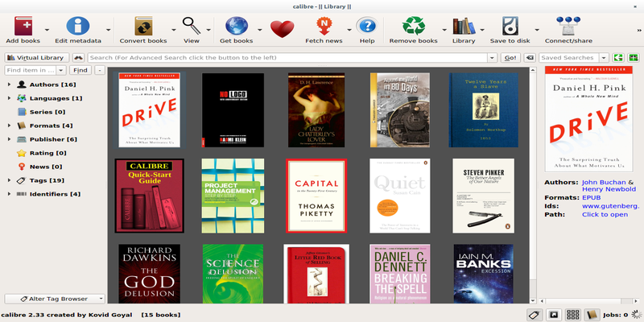
Task: Focus the main search input field
Action: pos(287,57)
